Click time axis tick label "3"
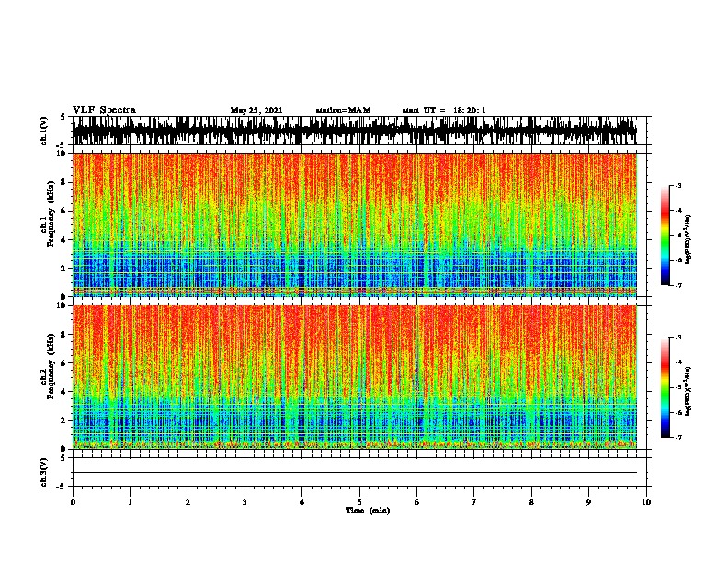Screen dimensions: 728x563 click(245, 502)
